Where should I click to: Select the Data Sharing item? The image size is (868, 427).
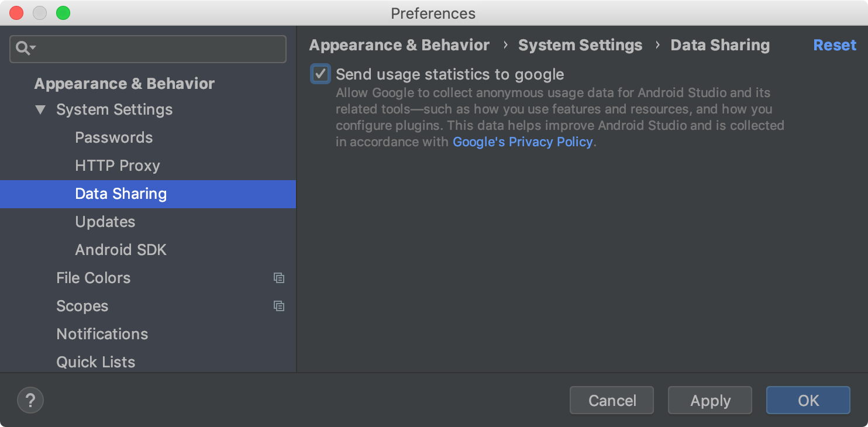click(x=120, y=194)
